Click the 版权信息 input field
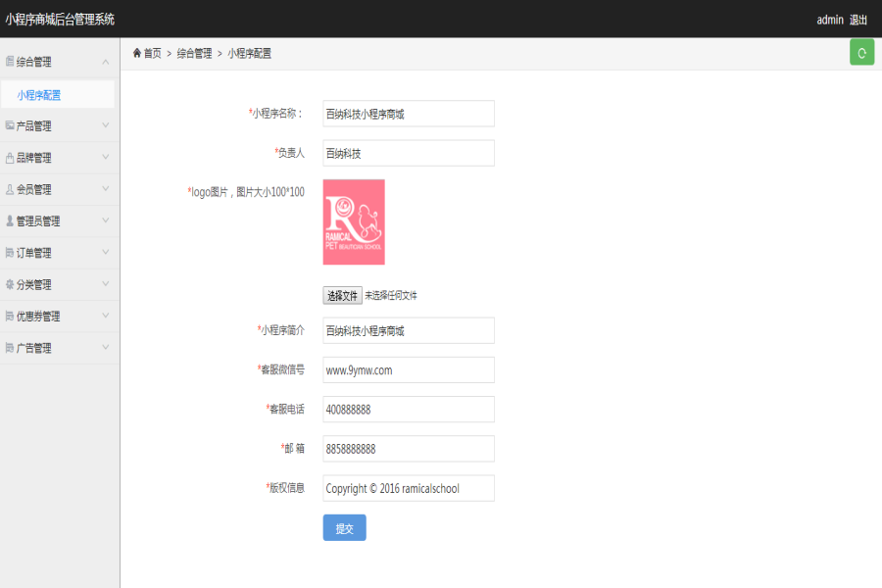Screen dimensions: 882x588 point(409,488)
